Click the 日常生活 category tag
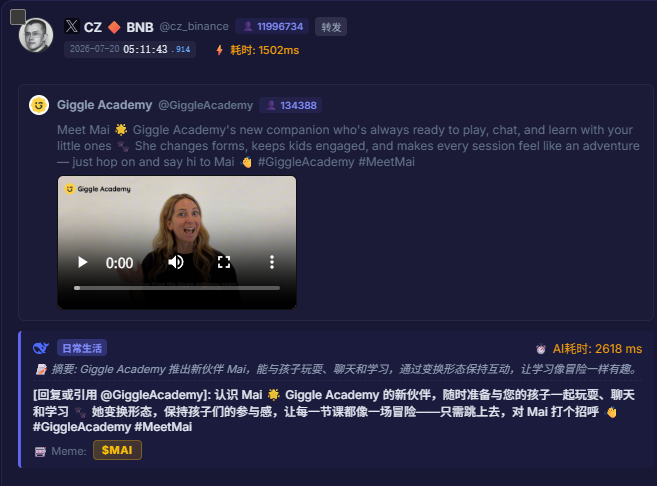Viewport: 657px width, 486px height. [x=82, y=348]
